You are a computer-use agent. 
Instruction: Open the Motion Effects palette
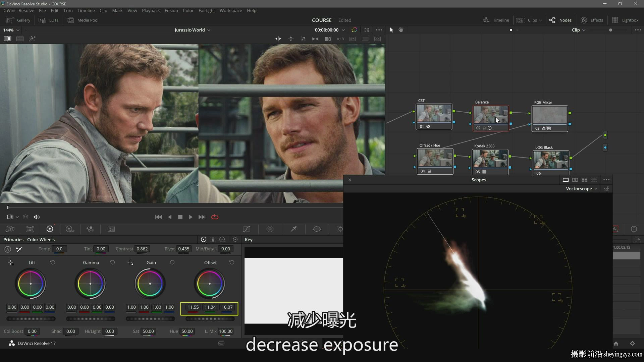[110, 229]
